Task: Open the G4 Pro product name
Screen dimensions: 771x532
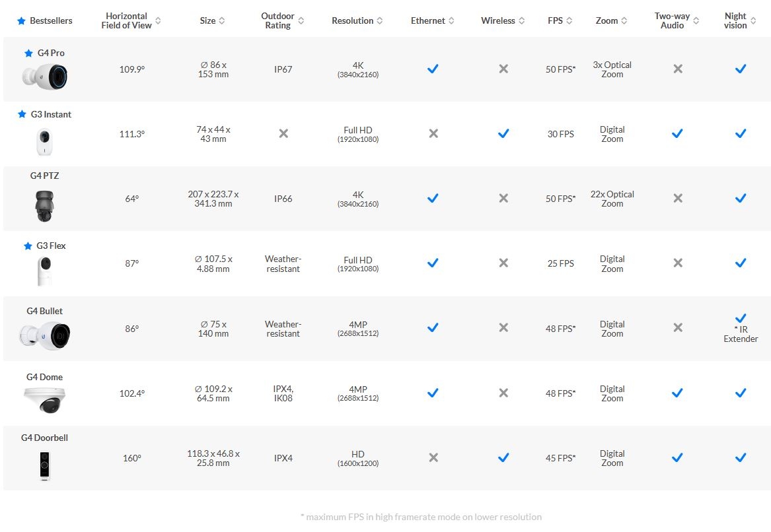Action: (51, 53)
